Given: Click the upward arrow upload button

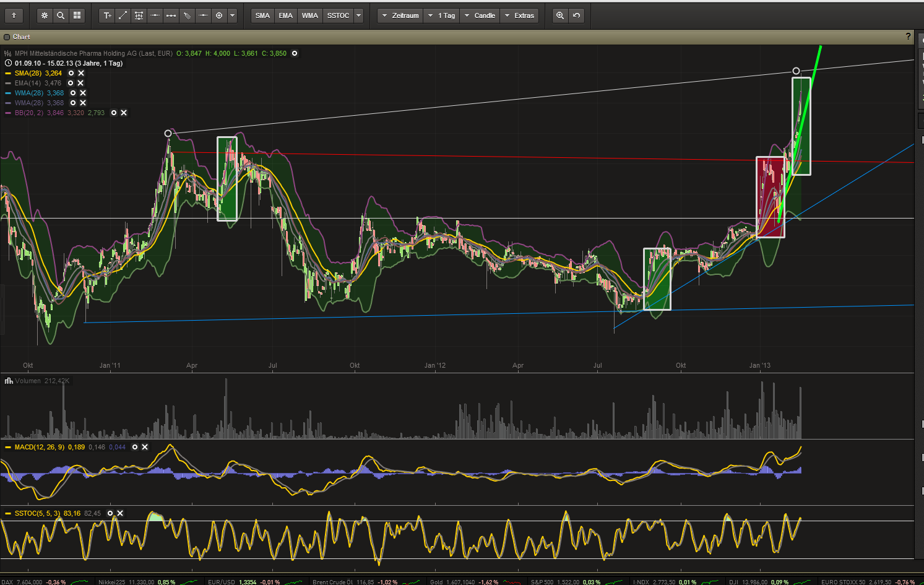Looking at the screenshot, I should pos(14,15).
